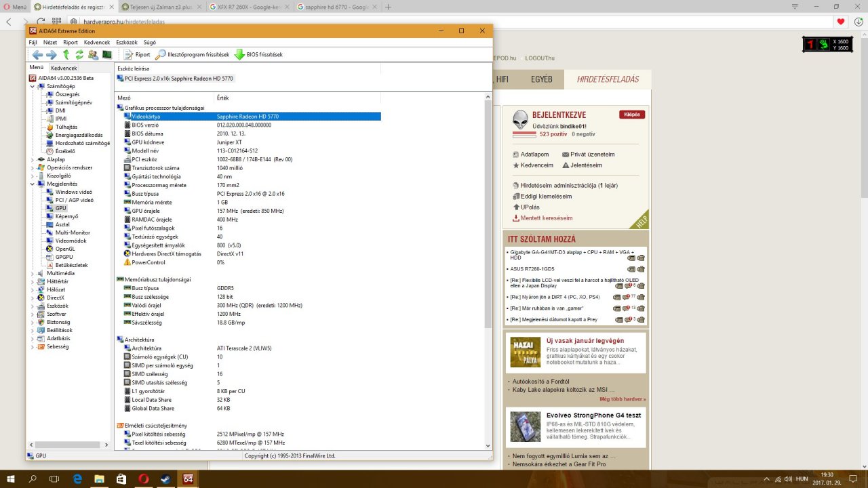This screenshot has width=868, height=488.
Task: Expand the Háttértár tree node
Action: pyautogui.click(x=33, y=281)
